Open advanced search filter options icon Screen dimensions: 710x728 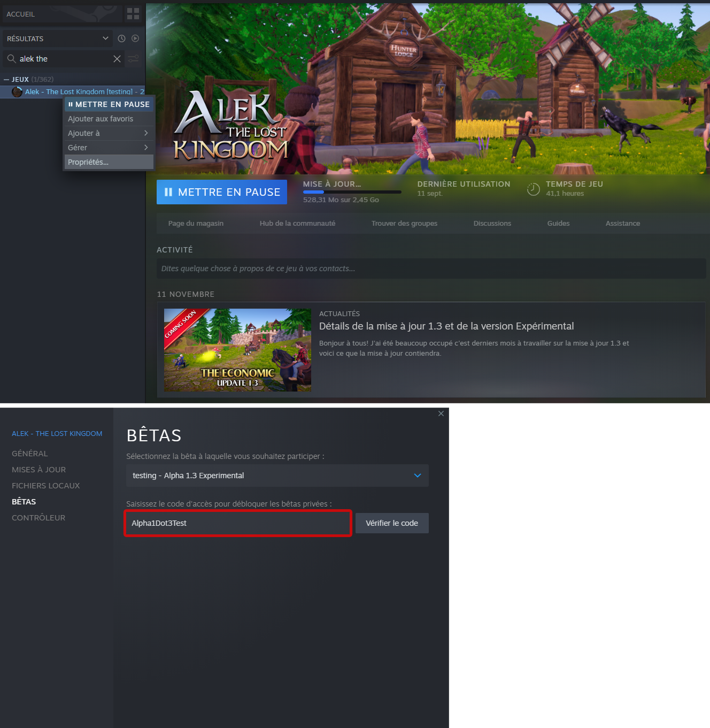point(134,59)
